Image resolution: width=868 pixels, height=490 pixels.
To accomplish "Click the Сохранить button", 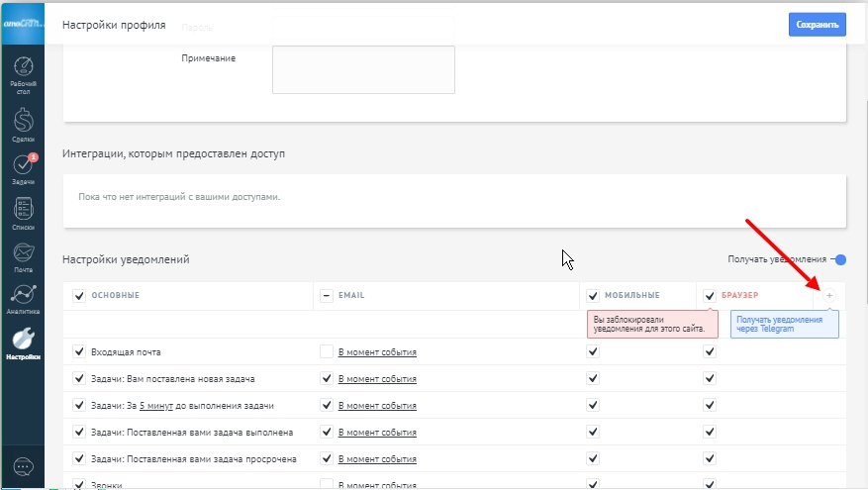I will tap(817, 25).
